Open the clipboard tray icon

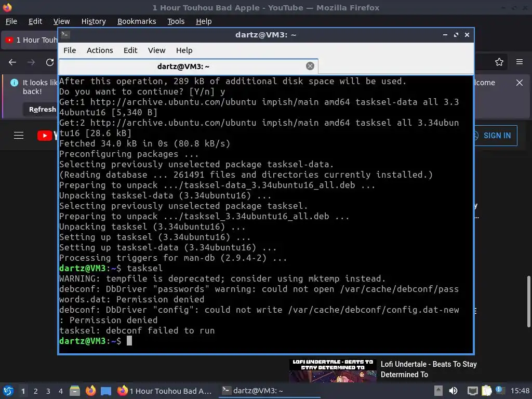click(486, 391)
